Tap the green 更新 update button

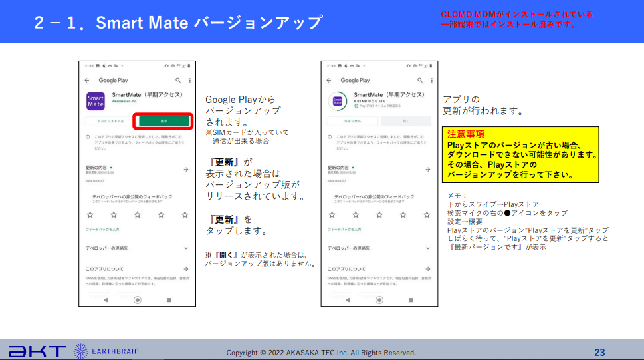point(164,121)
